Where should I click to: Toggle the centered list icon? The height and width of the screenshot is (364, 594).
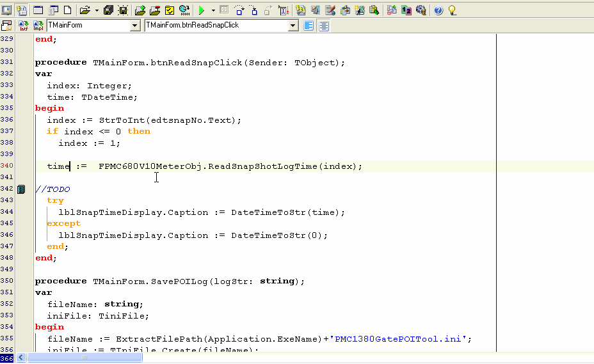click(x=324, y=26)
